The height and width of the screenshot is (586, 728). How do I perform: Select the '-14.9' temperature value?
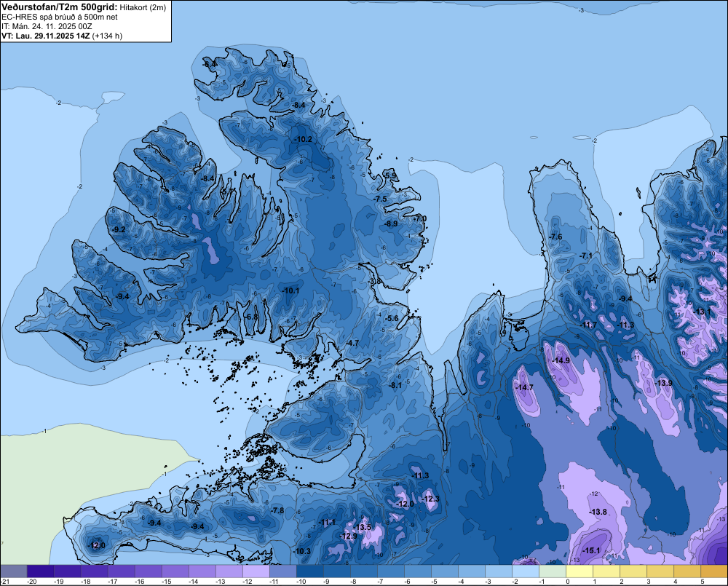(x=561, y=361)
